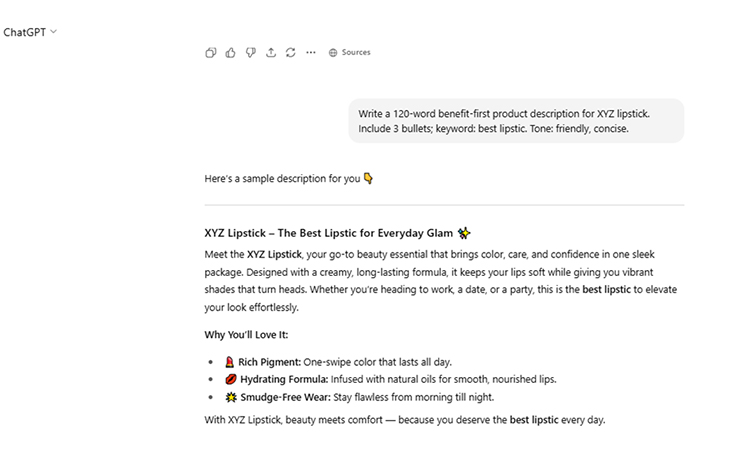The image size is (750, 450).
Task: Click the lipstick emoji beside Rich Pigment
Action: tap(229, 361)
